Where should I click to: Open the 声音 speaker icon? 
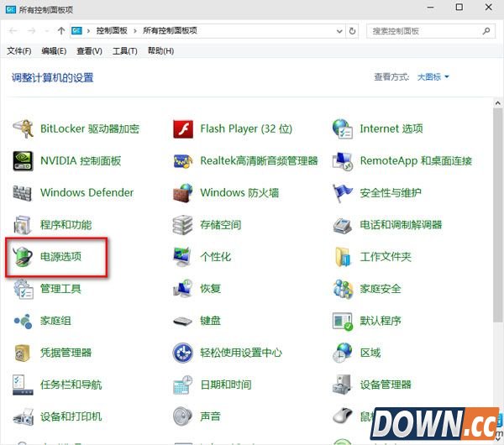coord(182,416)
